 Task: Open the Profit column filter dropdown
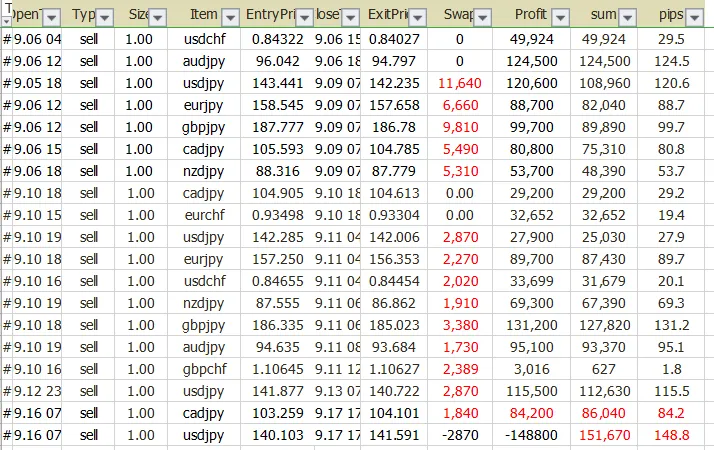(561, 18)
